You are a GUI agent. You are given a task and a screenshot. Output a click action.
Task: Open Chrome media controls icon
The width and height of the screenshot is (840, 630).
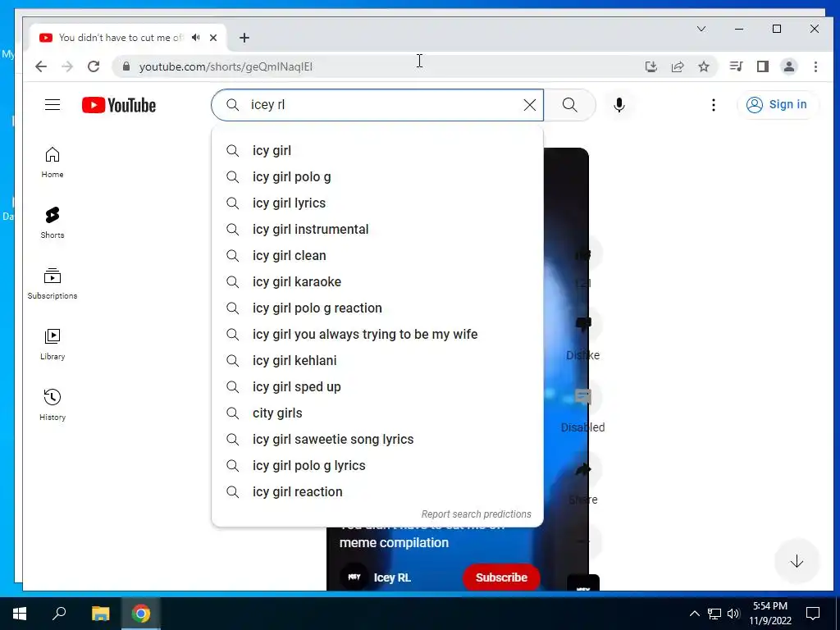point(736,66)
